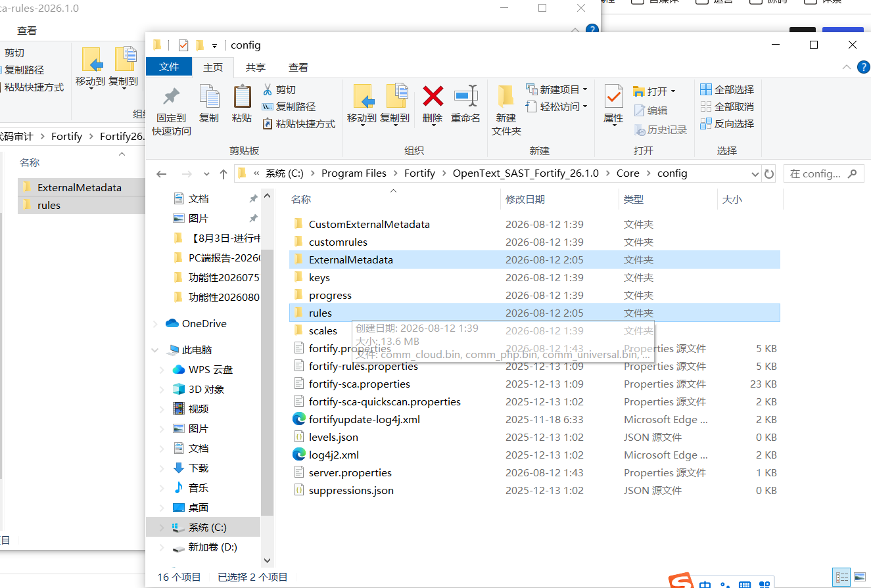
Task: Click the search box in config window
Action: click(823, 173)
